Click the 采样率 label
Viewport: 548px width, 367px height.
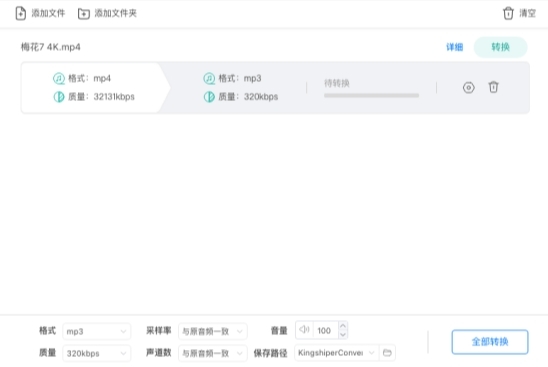click(x=158, y=330)
